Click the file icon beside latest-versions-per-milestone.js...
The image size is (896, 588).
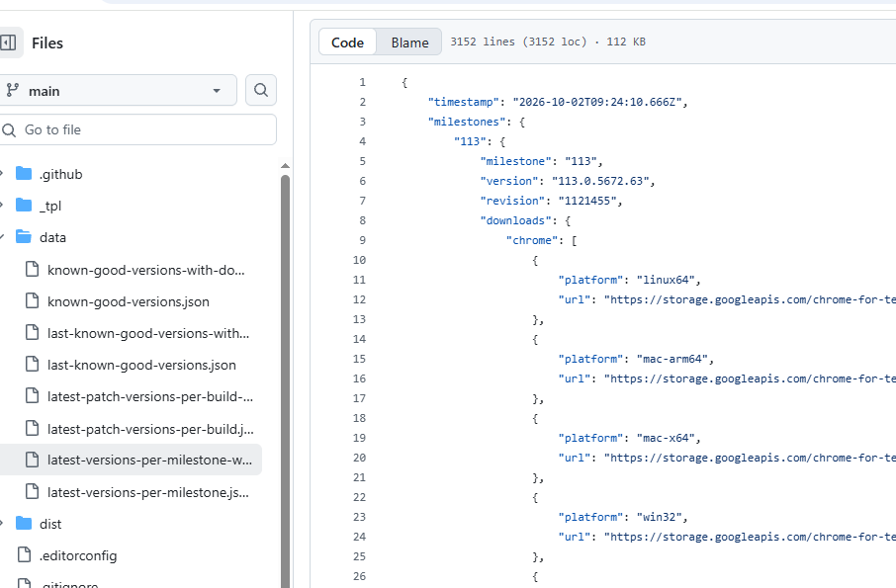32,491
